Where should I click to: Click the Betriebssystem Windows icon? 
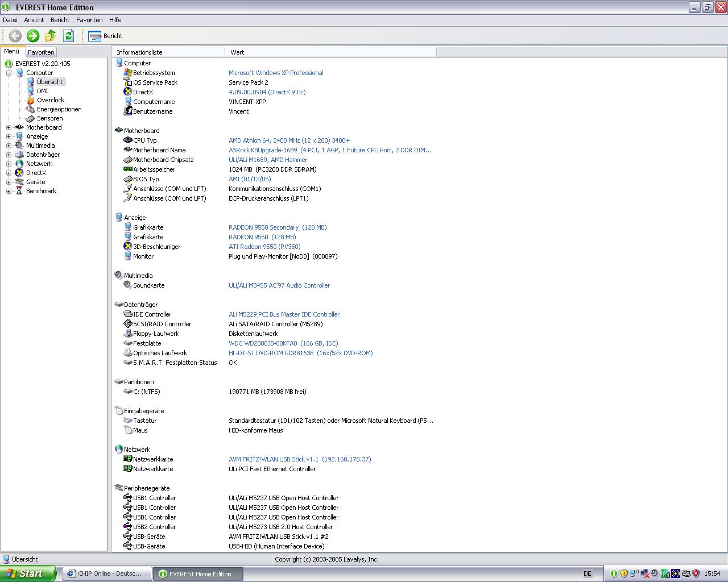click(x=128, y=73)
